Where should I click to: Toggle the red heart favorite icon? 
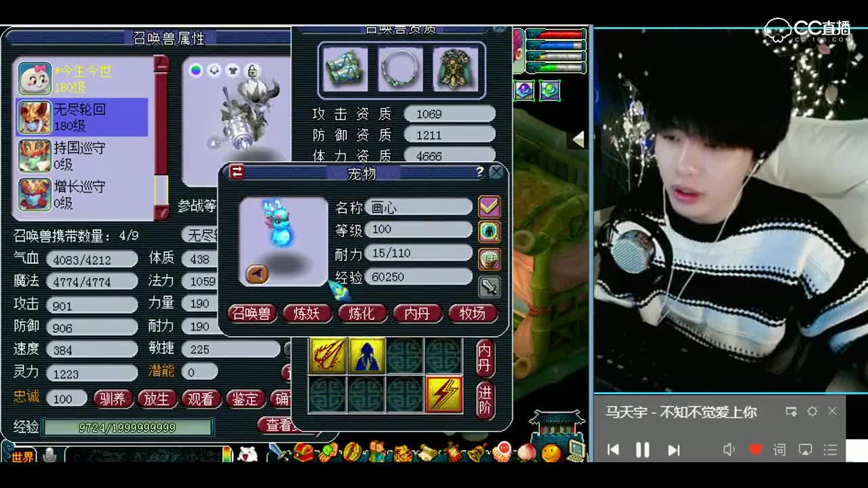(755, 450)
